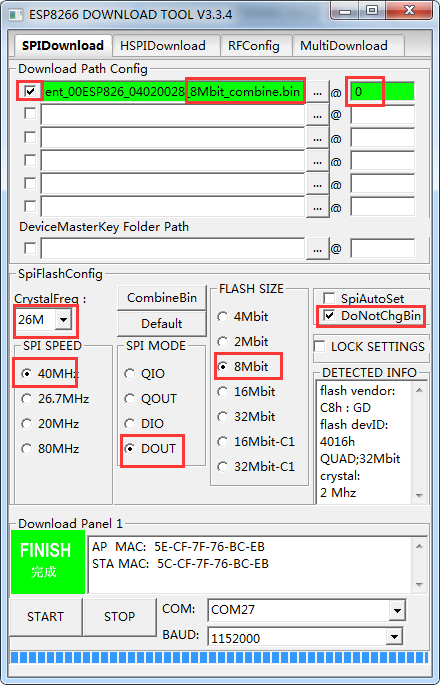440x685 pixels.
Task: Click the DeviceMasterKey folder path field
Action: tap(173, 249)
